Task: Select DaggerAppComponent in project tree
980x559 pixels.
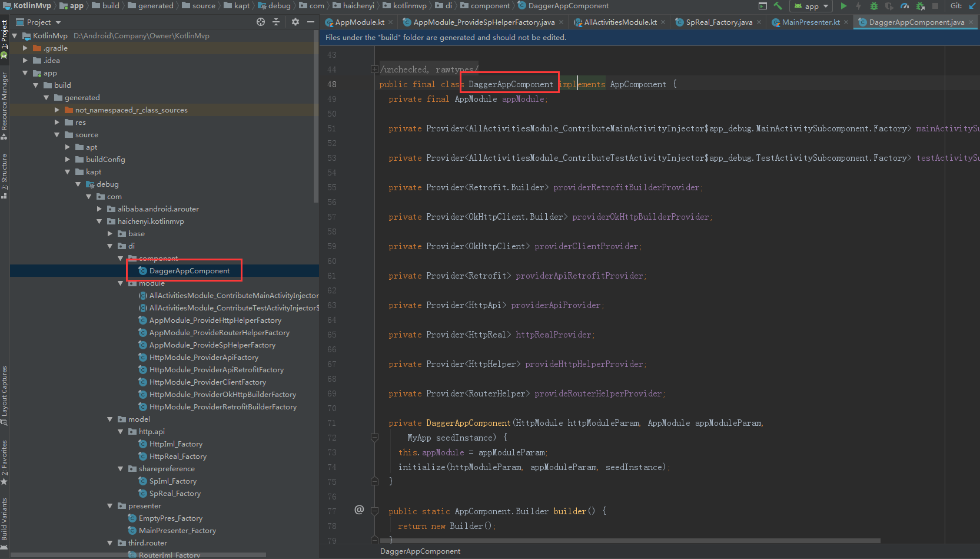Action: click(x=190, y=271)
